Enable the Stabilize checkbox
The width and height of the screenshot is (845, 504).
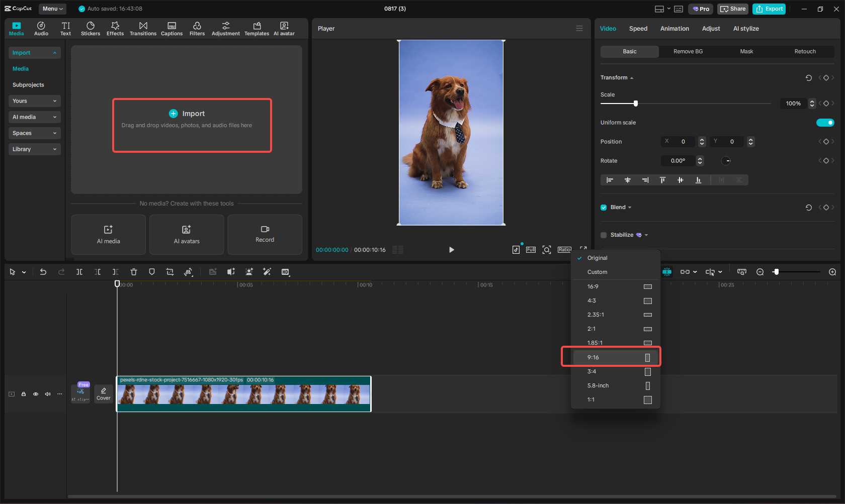(603, 235)
